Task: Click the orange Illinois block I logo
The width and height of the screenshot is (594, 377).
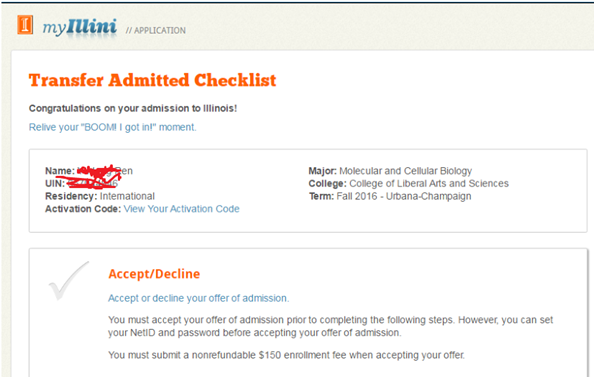Action: point(25,25)
